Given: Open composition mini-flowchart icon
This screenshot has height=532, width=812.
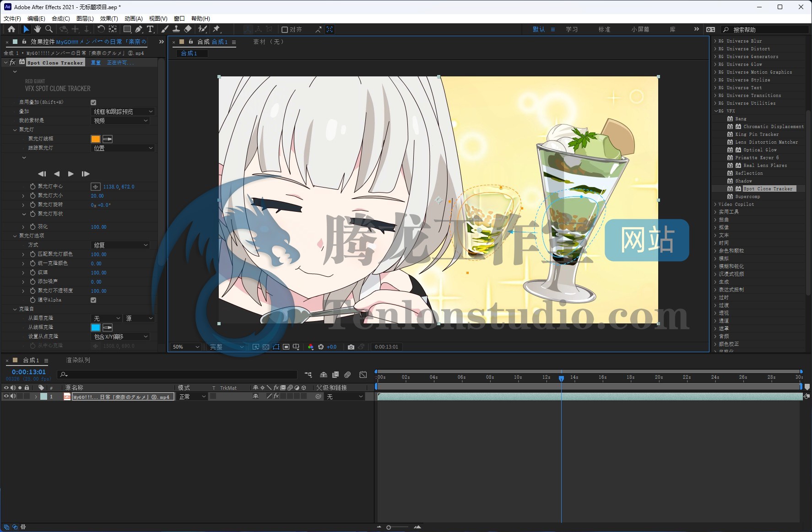Looking at the screenshot, I should click(308, 375).
